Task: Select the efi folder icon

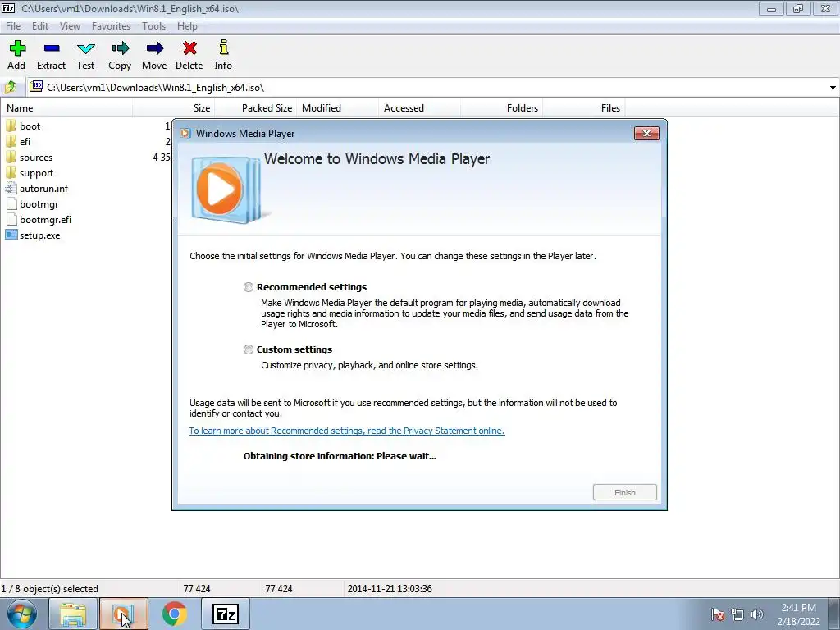Action: click(11, 141)
